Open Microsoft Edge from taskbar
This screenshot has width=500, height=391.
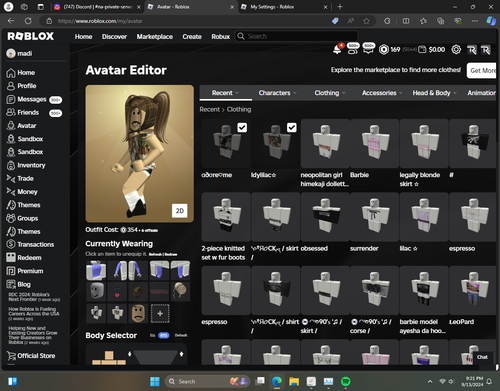coord(277,381)
